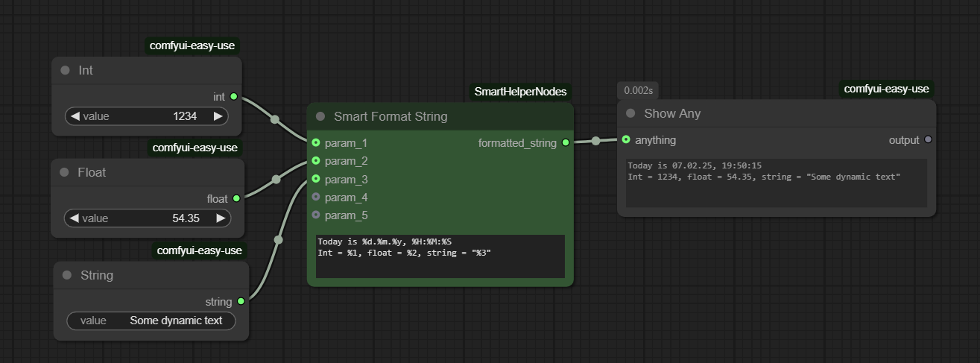The width and height of the screenshot is (980, 363).
Task: Select the String node title
Action: click(x=97, y=275)
